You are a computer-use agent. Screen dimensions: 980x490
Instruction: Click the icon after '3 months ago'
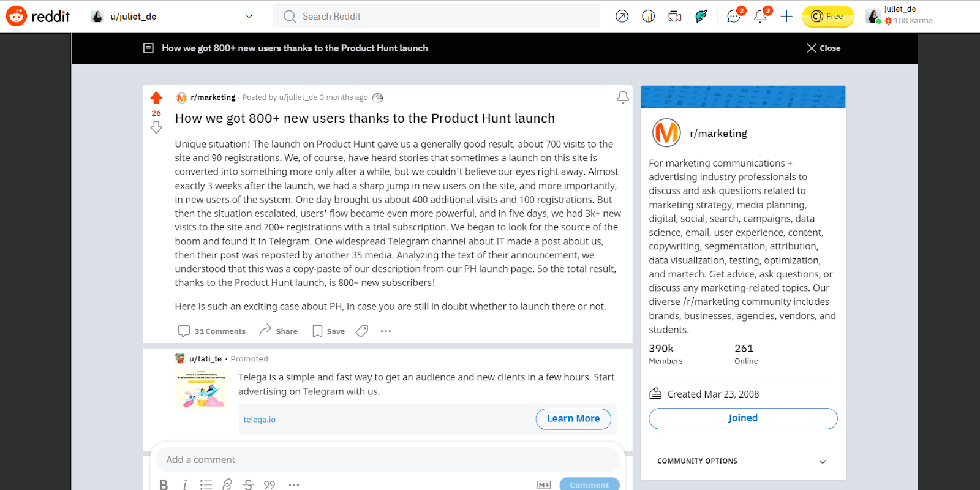pyautogui.click(x=378, y=98)
